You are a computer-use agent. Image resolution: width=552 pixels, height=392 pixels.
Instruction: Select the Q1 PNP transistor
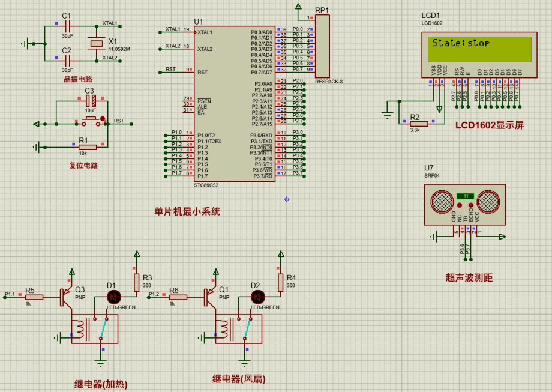coord(208,297)
